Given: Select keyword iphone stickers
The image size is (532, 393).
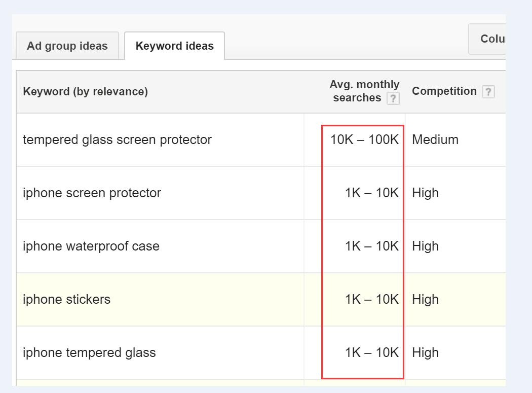Looking at the screenshot, I should pos(66,299).
